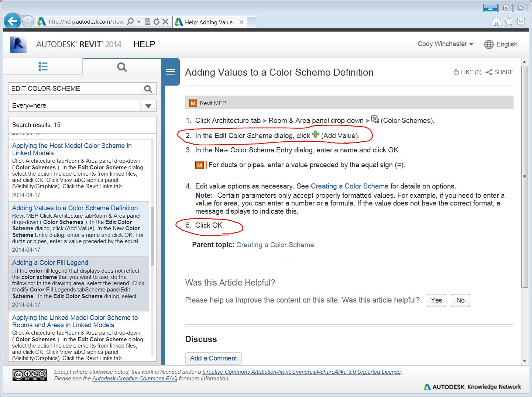Image resolution: width=532 pixels, height=397 pixels.
Task: Open the address bar search dropdown arrow
Action: (139, 22)
